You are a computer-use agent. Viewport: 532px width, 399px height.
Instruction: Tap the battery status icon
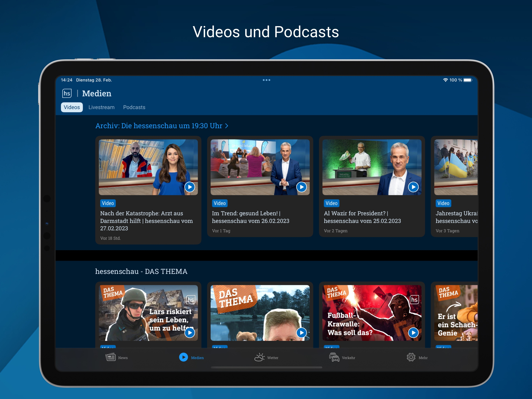(x=468, y=80)
